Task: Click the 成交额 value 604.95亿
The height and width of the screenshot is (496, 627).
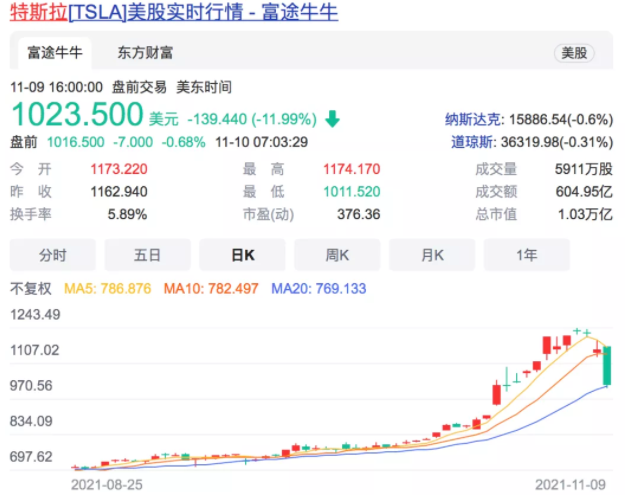Action: click(584, 192)
